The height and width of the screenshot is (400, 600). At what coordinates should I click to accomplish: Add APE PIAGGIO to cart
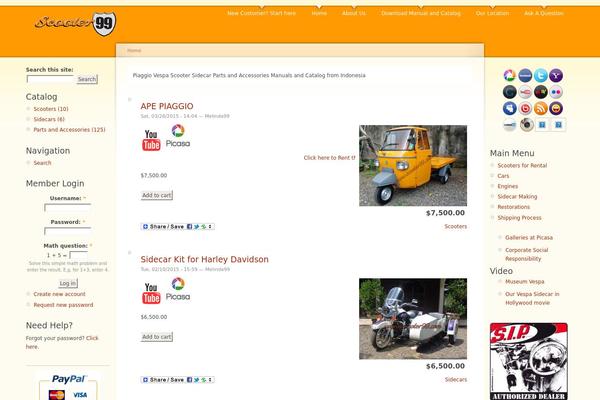pos(157,195)
